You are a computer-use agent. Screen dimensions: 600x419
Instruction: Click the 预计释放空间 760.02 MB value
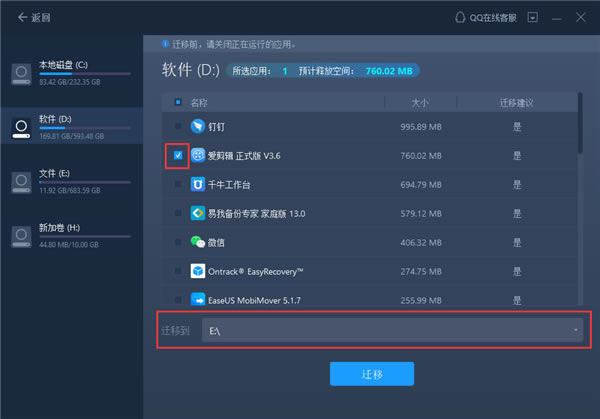[x=389, y=71]
